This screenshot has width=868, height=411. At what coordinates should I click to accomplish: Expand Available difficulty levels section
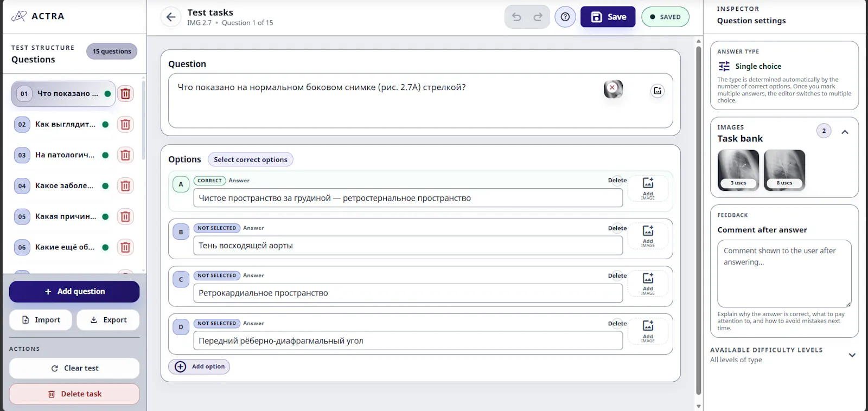coord(852,355)
